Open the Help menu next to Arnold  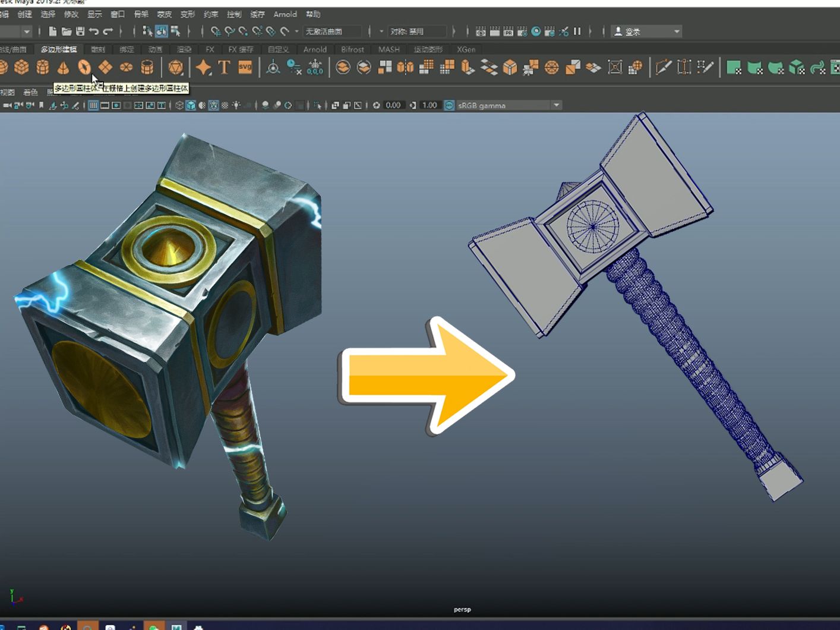point(313,14)
